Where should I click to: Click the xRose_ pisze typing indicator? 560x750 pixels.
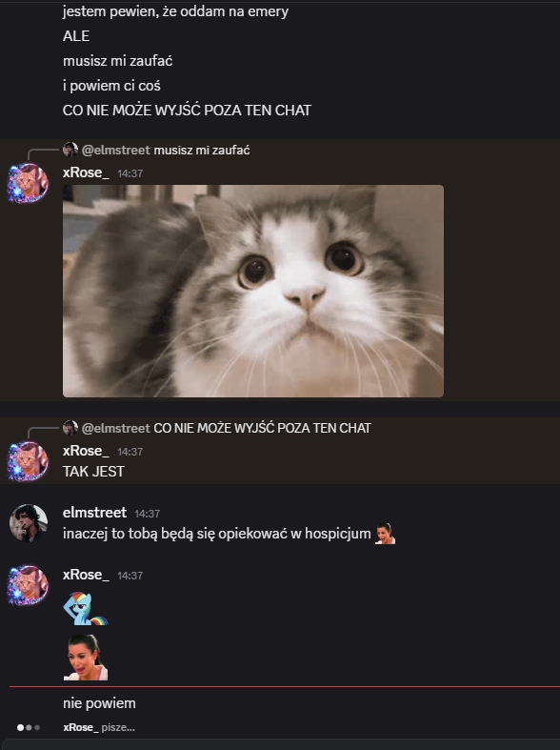click(99, 727)
